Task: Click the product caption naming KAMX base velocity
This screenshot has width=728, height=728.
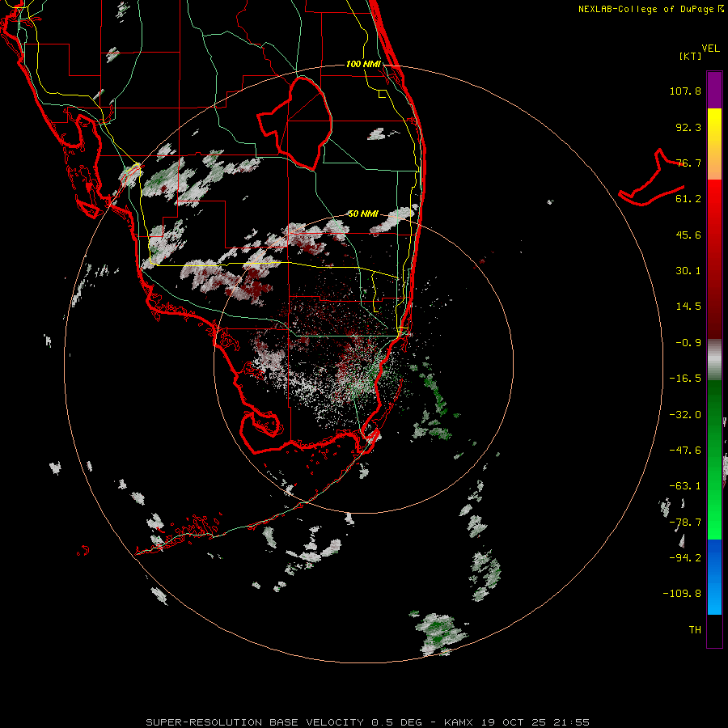Action: tap(368, 722)
